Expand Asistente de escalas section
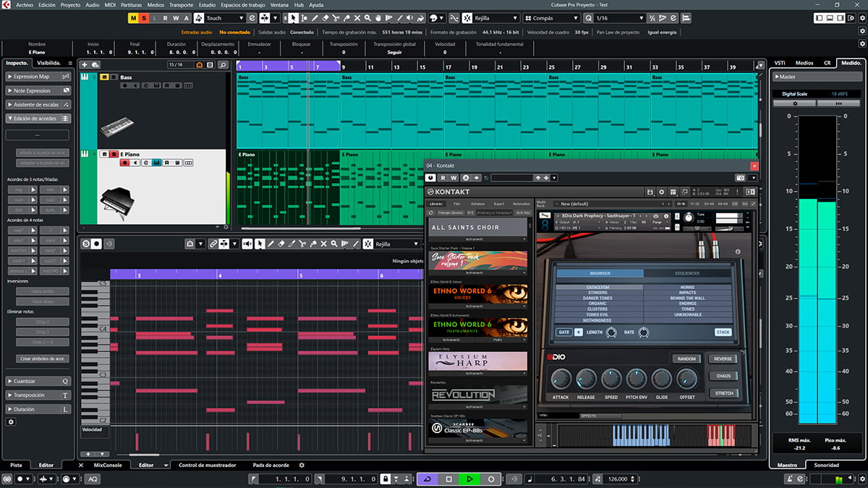 38,104
